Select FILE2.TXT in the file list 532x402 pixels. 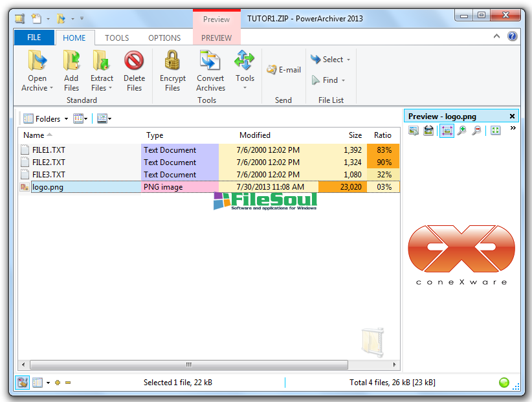point(49,162)
